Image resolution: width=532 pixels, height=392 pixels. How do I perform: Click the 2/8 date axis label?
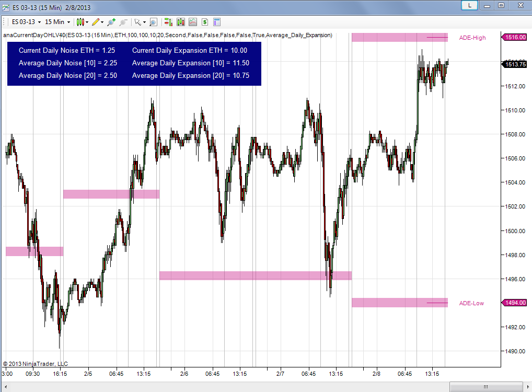[376, 374]
